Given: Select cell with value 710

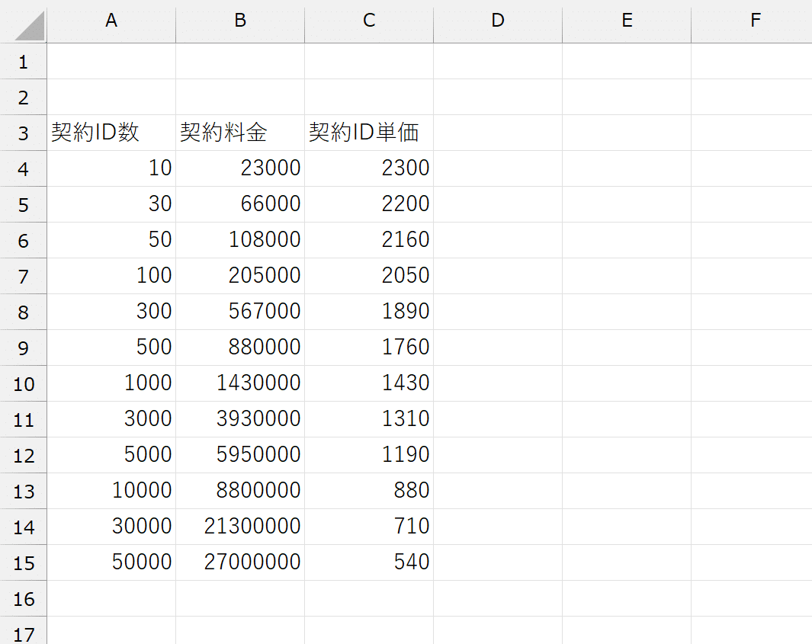Looking at the screenshot, I should (x=369, y=527).
